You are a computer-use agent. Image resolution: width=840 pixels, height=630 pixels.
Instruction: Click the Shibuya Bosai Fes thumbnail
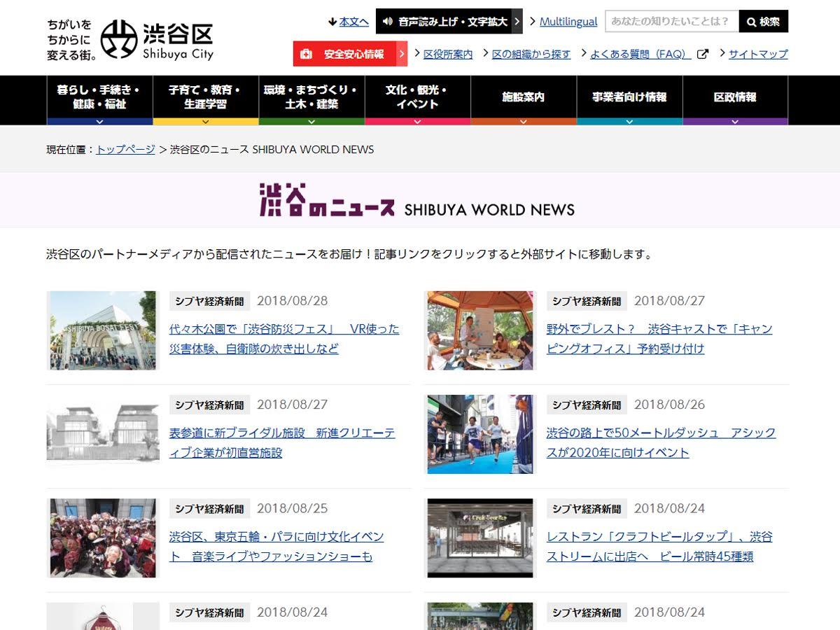click(x=103, y=330)
